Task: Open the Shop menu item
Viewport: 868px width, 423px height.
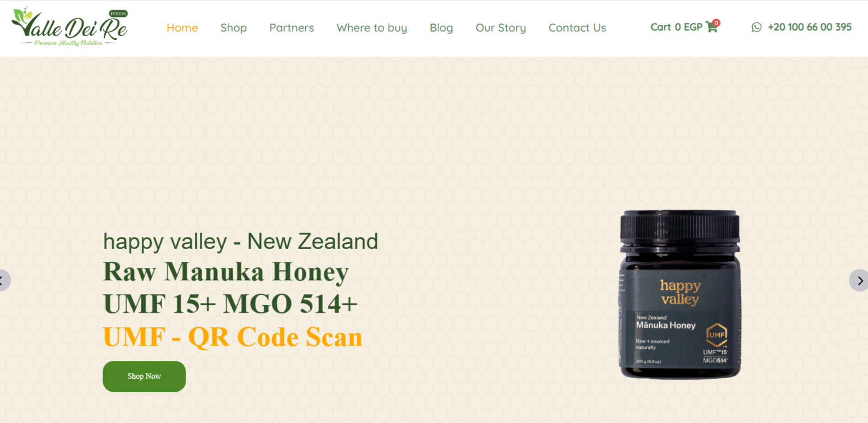Action: [233, 28]
